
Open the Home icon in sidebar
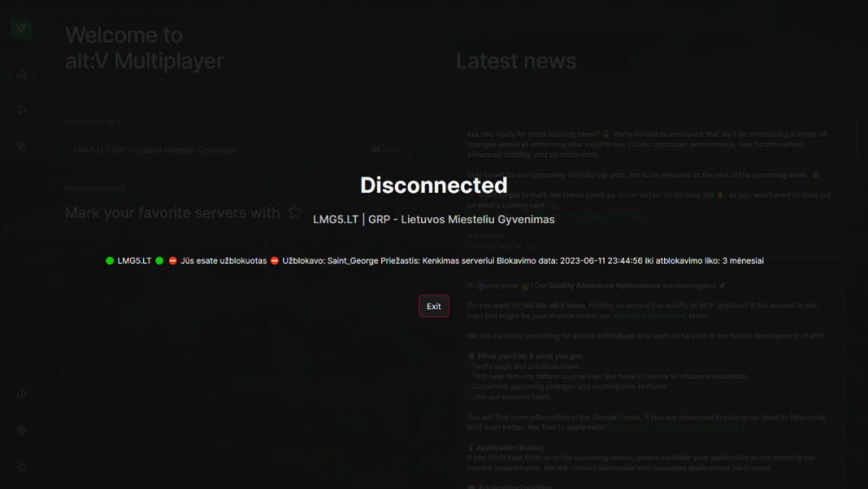click(22, 74)
